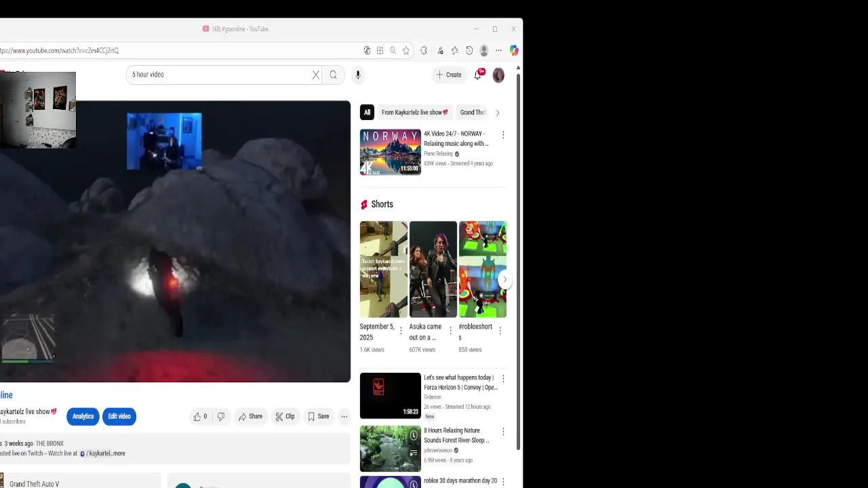Start voice search with the microphone icon

pos(358,75)
